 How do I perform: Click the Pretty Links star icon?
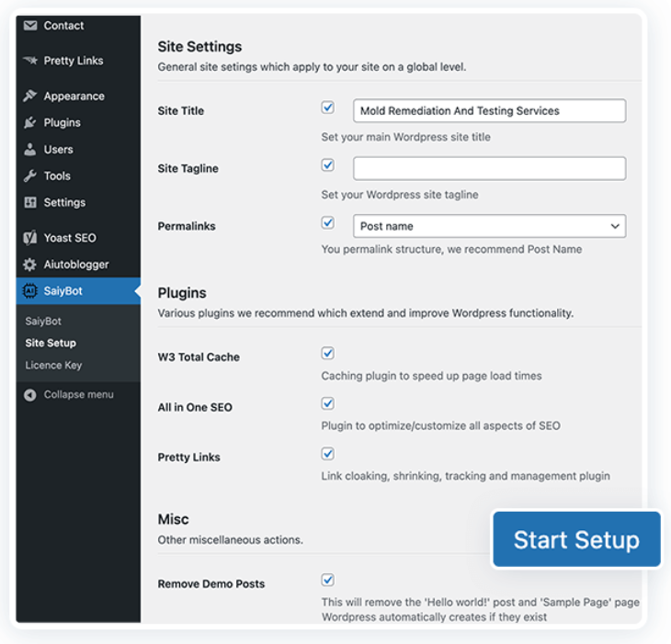point(30,61)
